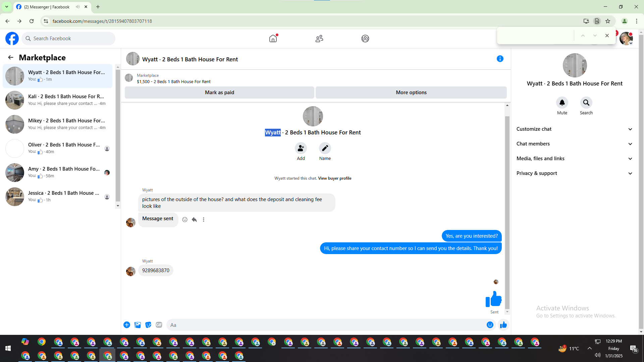Close the Messenger browser tab

click(x=86, y=7)
